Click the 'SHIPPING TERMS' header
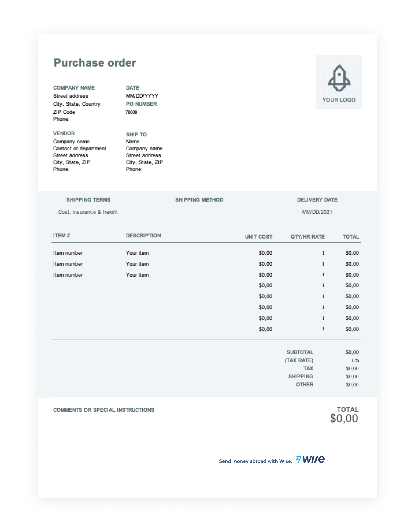Image resolution: width=415 pixels, height=532 pixels. tap(88, 200)
